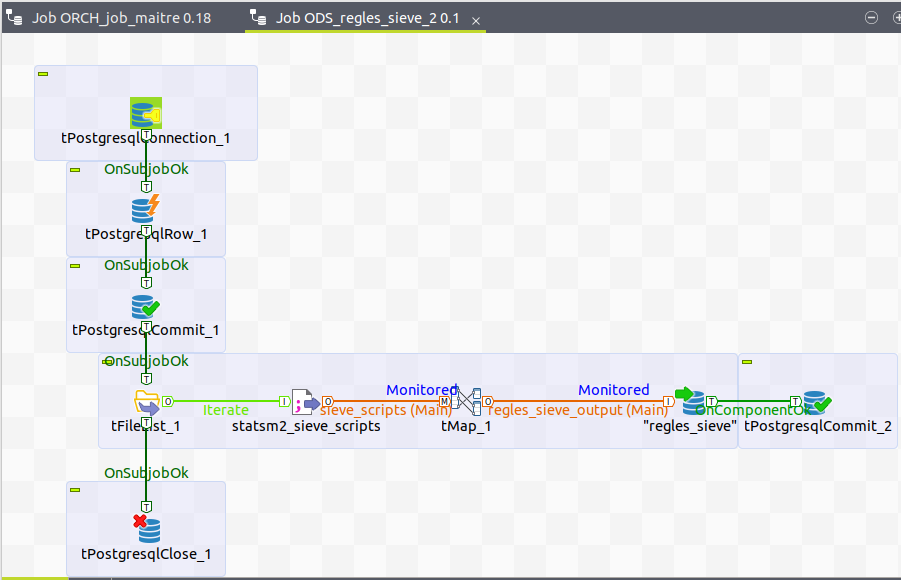Collapse the tPostgresqlCommit_2 subjob
This screenshot has height=580, width=901.
tap(747, 362)
